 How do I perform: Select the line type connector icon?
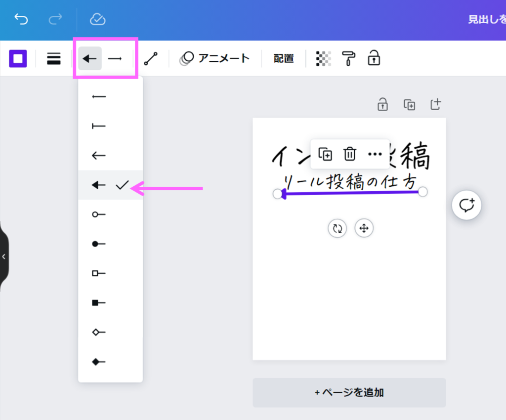coord(151,59)
